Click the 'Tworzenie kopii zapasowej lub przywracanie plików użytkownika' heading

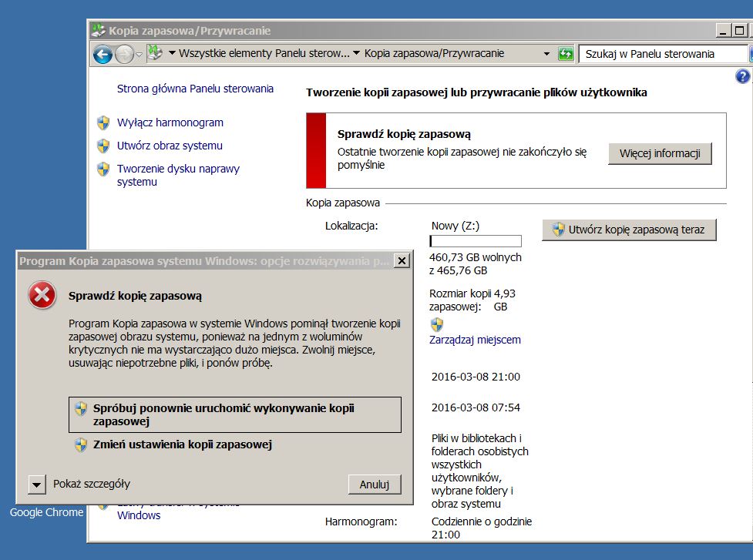476,92
